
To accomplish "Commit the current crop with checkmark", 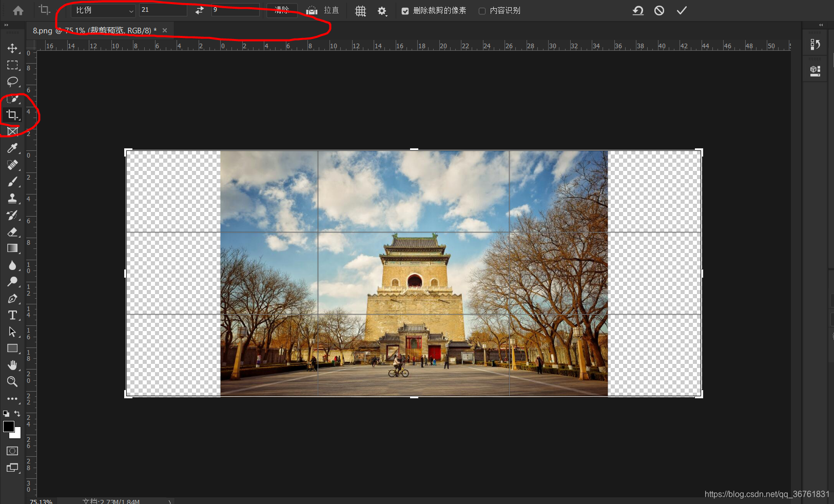I will tap(682, 10).
